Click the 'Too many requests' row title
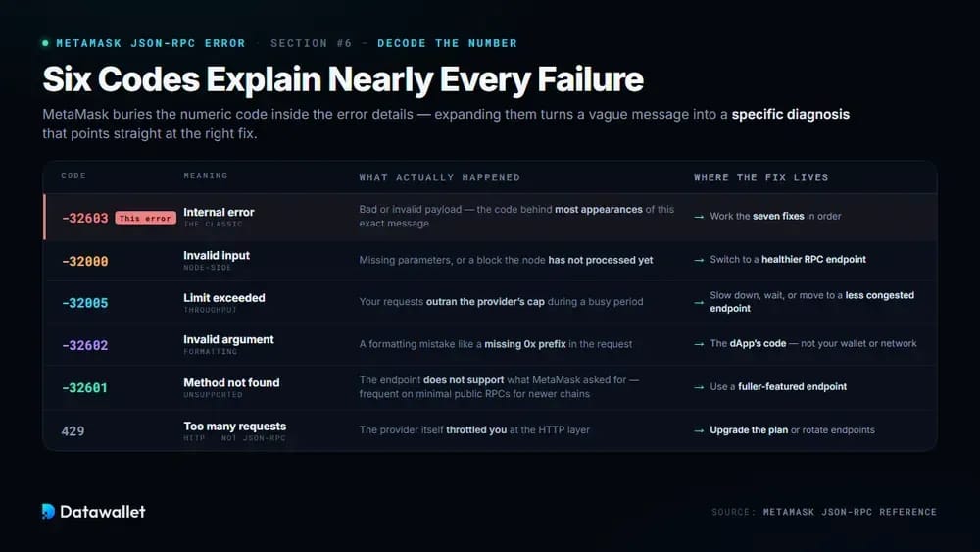 (235, 427)
